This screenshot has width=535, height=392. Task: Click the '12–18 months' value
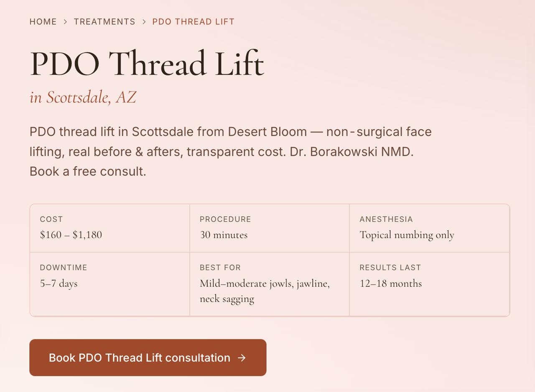click(x=391, y=283)
